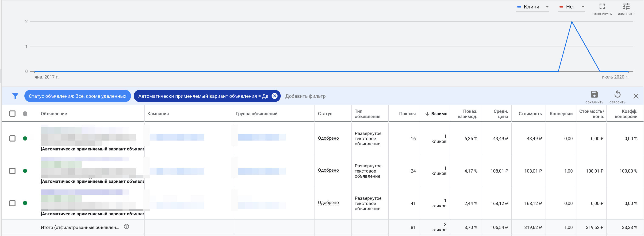The width and height of the screenshot is (644, 236).
Task: Click green status dot in 24 показы row
Action: tap(25, 171)
